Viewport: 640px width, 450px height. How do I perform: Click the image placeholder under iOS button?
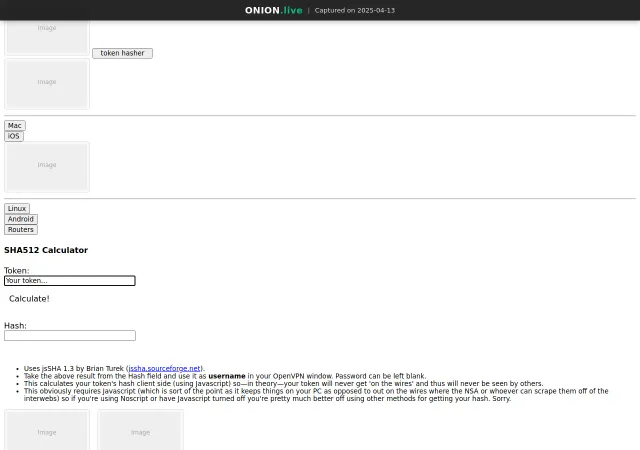coord(47,167)
